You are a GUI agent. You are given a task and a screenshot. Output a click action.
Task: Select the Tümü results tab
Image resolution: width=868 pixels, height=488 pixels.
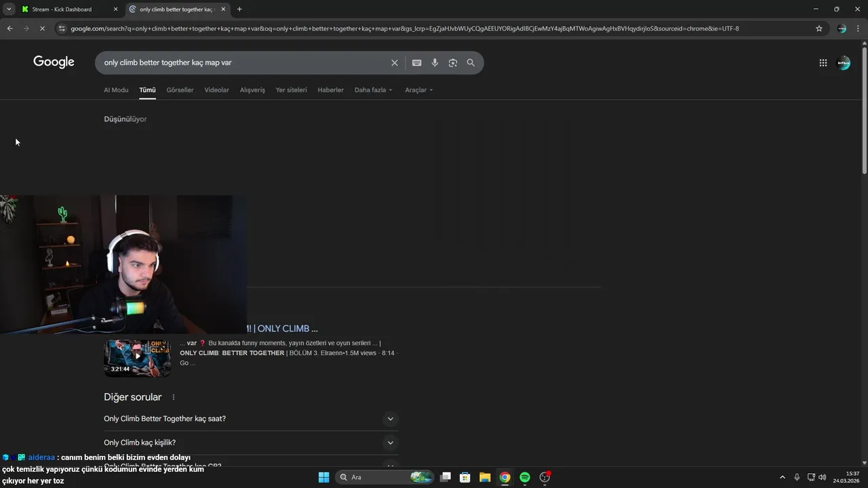tap(147, 90)
